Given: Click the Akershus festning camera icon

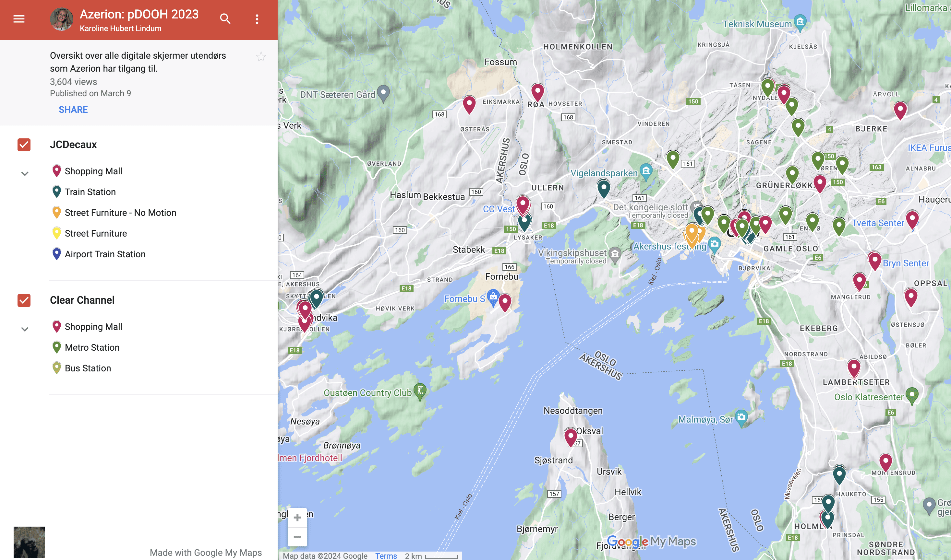Looking at the screenshot, I should (714, 245).
